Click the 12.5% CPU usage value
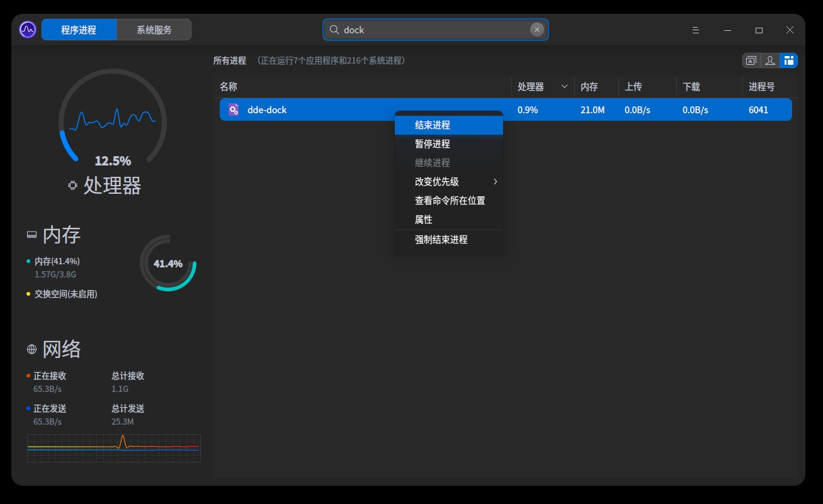Screen dimensions: 823x504 tap(113, 161)
